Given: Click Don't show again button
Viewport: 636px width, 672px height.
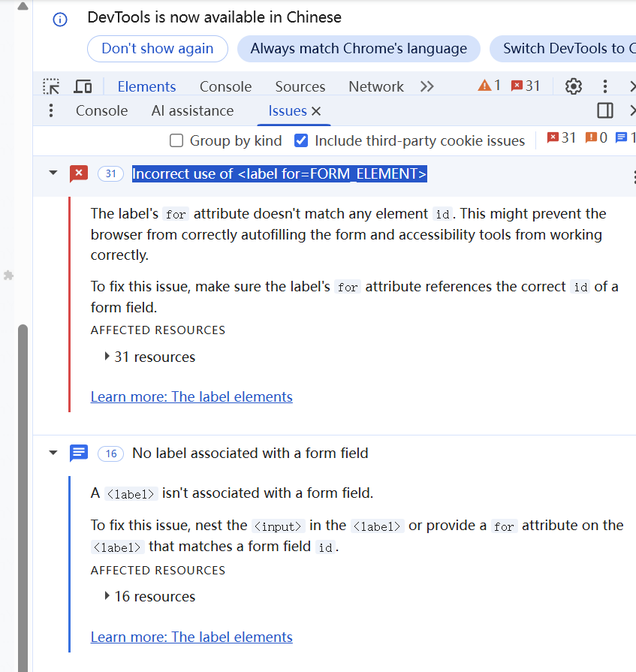Looking at the screenshot, I should click(x=157, y=48).
